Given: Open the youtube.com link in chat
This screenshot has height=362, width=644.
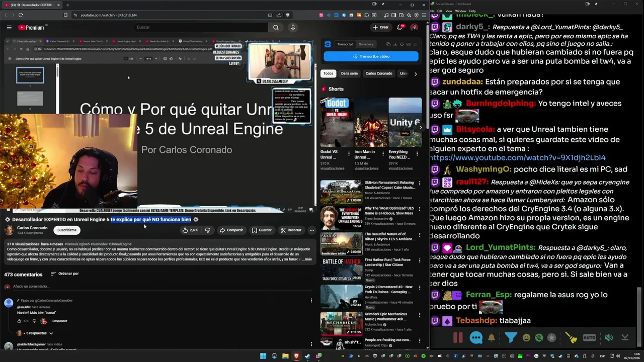Looking at the screenshot, I should [517, 157].
